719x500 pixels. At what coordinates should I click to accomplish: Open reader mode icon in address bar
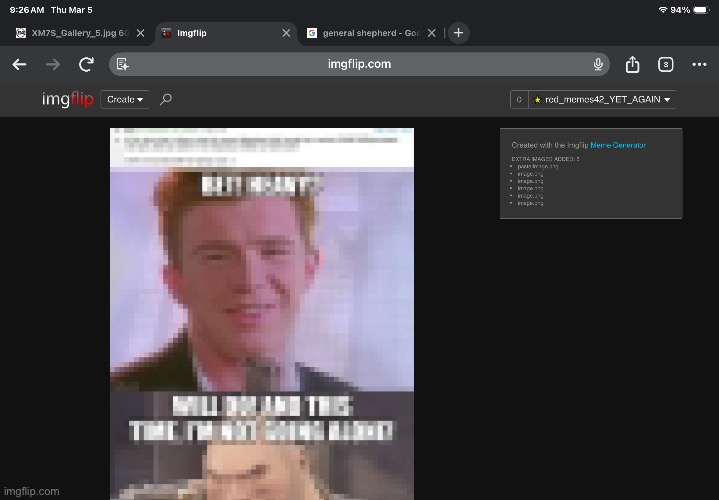[x=122, y=64]
